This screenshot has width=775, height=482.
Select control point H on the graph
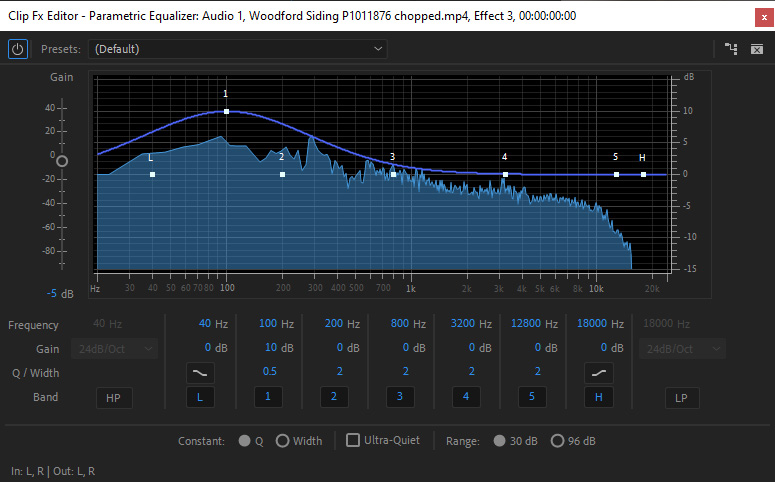(643, 175)
